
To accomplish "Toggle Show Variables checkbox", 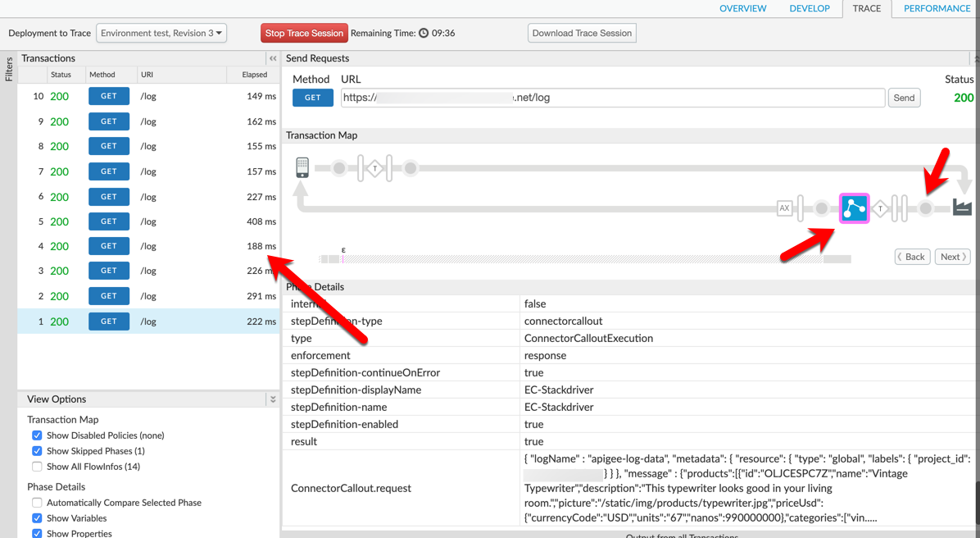I will [x=37, y=518].
